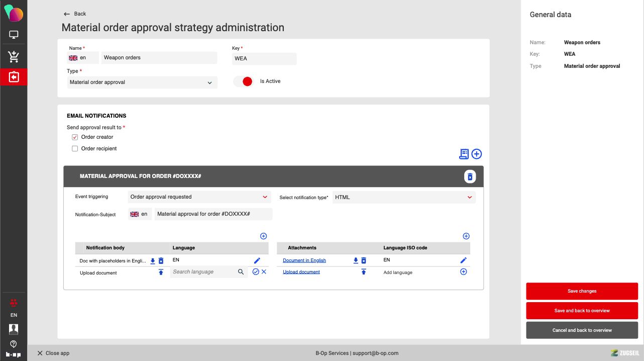Image resolution: width=644 pixels, height=361 pixels.
Task: Open the Document in English link
Action: pyautogui.click(x=304, y=260)
